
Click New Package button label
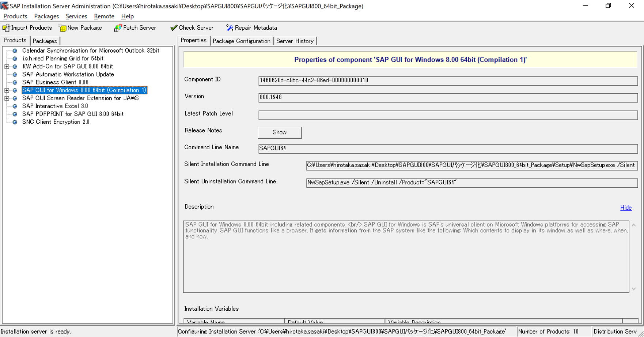click(x=85, y=28)
